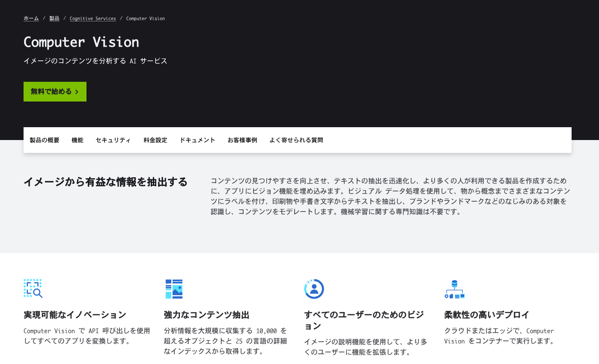The width and height of the screenshot is (599, 364).
Task: Open the ドキュメント tab
Action: 197,140
